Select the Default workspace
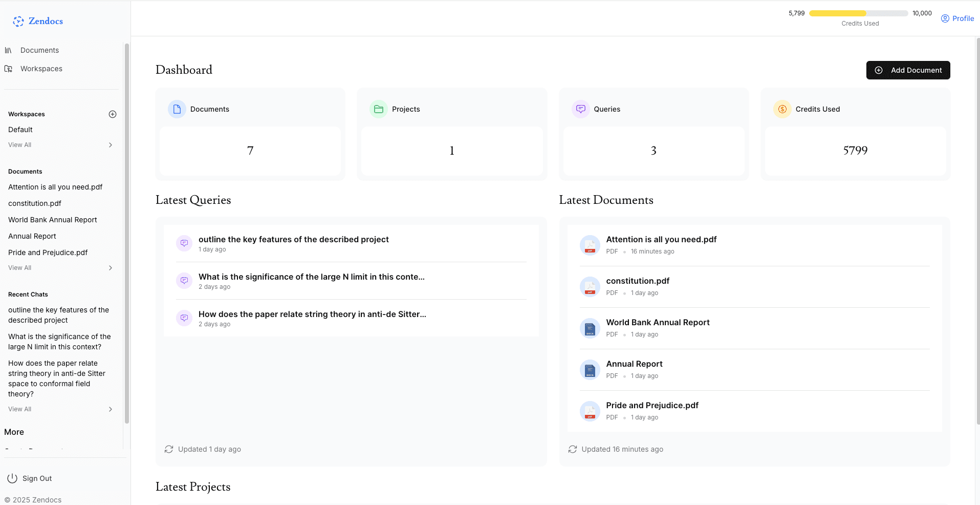This screenshot has height=505, width=980. pyautogui.click(x=20, y=130)
